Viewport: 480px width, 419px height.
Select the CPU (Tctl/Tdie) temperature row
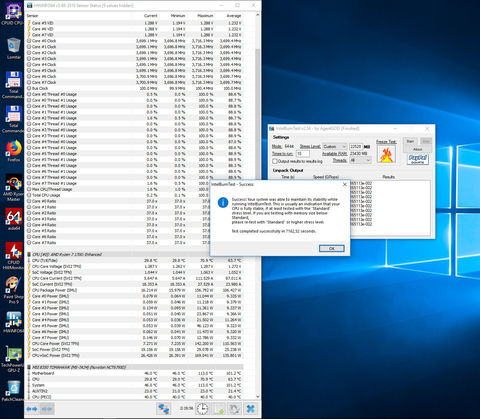click(x=135, y=260)
